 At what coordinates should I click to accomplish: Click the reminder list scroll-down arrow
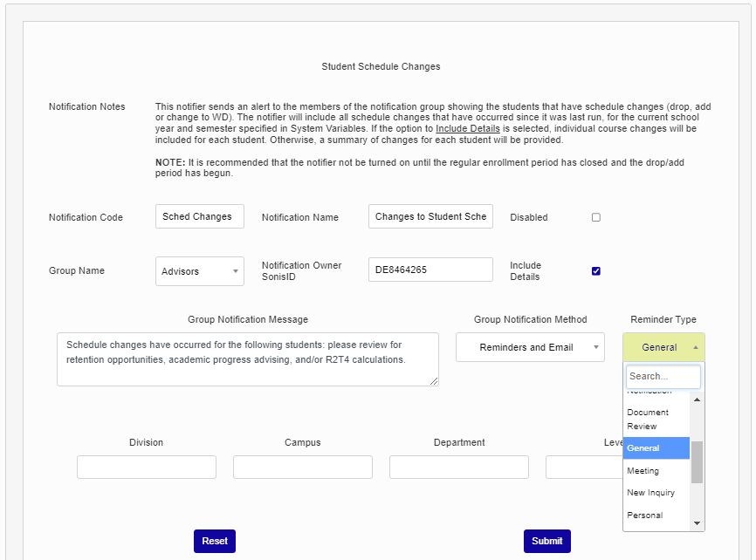[697, 522]
